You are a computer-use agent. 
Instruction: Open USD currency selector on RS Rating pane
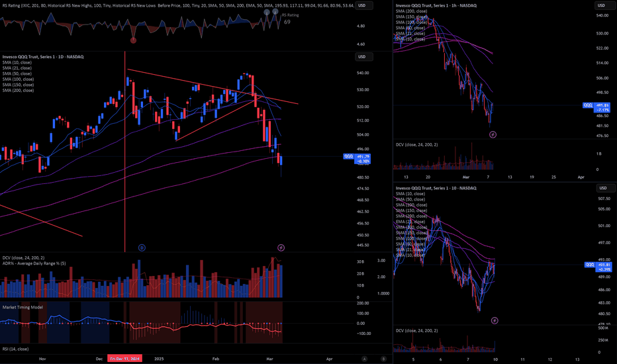pos(364,5)
